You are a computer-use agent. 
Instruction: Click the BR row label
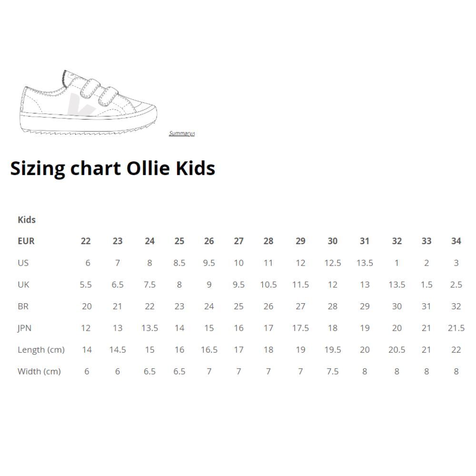[23, 306]
